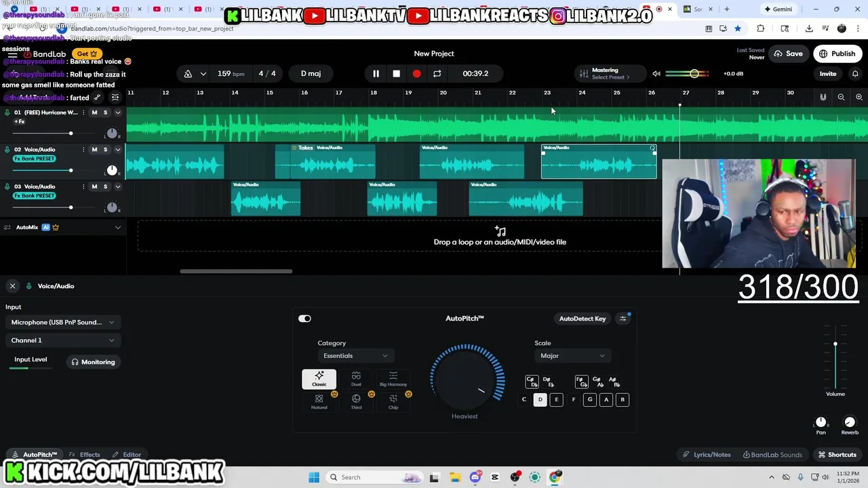Select the Classic AutoPitch preset
This screenshot has height=488, width=868.
[x=319, y=380]
